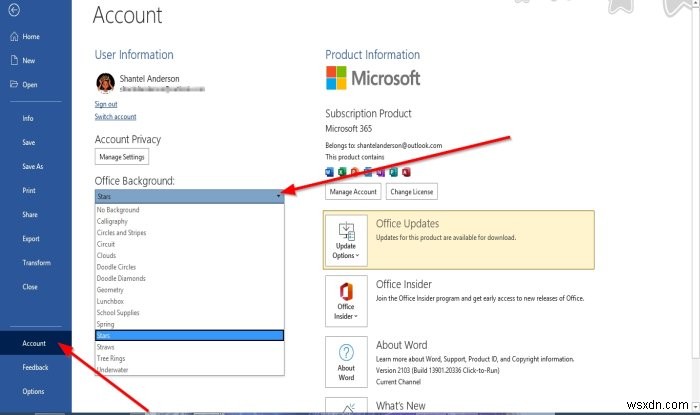Choose No Background from the list
700x415 pixels.
coord(190,210)
